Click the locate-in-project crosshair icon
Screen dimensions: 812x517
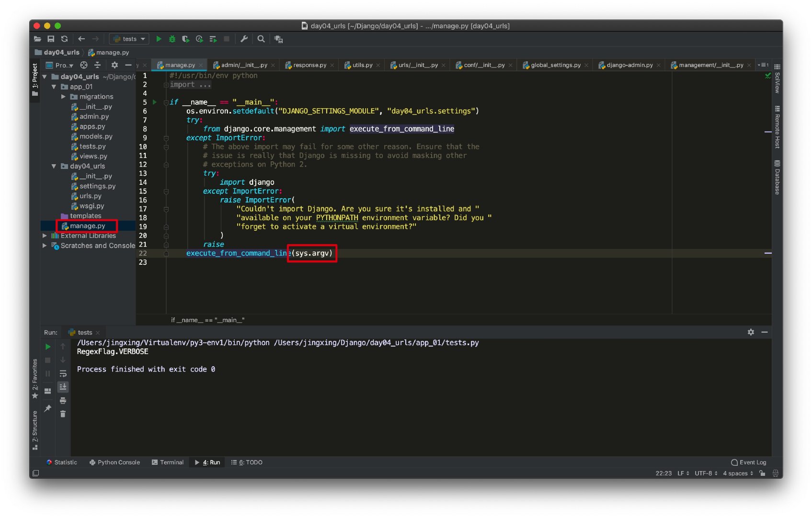pyautogui.click(x=84, y=65)
